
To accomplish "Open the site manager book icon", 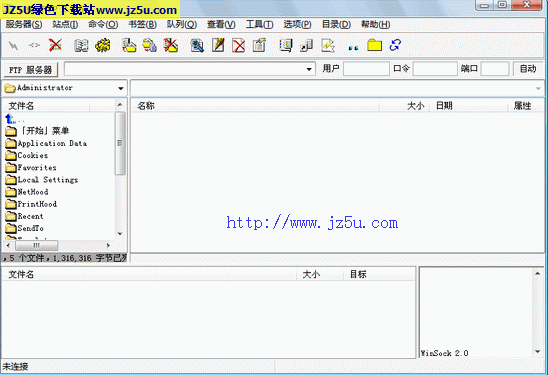I will click(81, 45).
